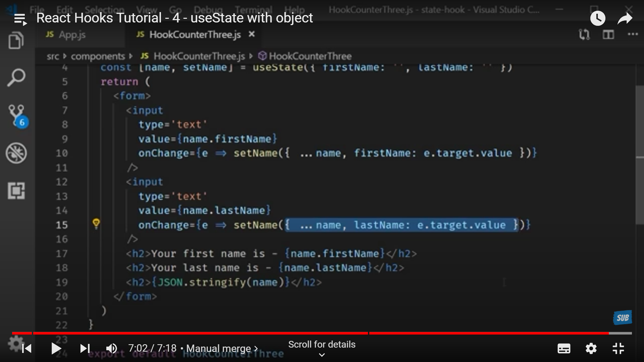Close the HookCounterThree.js tab
The image size is (644, 362).
tap(252, 34)
